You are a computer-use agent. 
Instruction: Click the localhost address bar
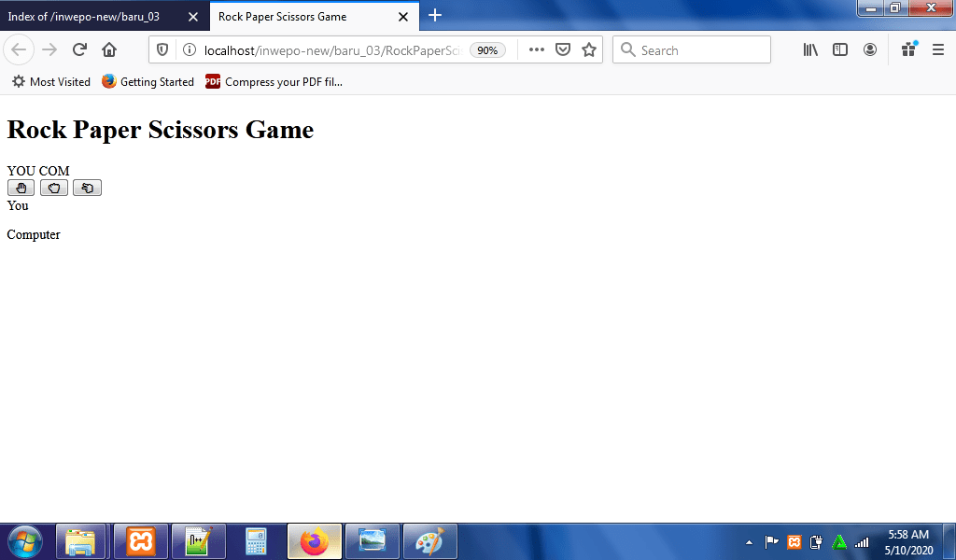coord(333,50)
